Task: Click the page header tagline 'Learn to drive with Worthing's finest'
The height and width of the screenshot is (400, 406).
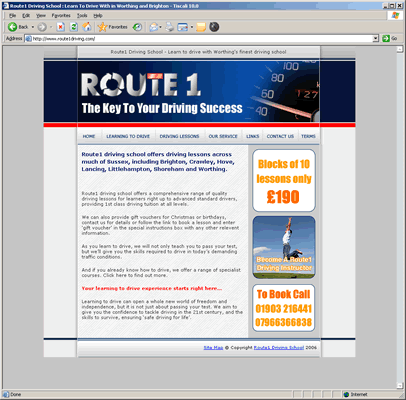Action: point(227,52)
